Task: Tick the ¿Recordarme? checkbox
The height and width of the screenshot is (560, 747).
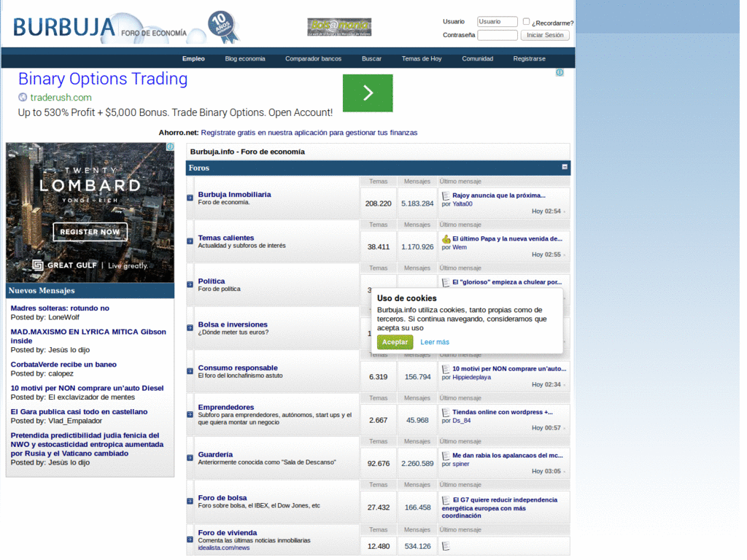Action: pyautogui.click(x=526, y=22)
